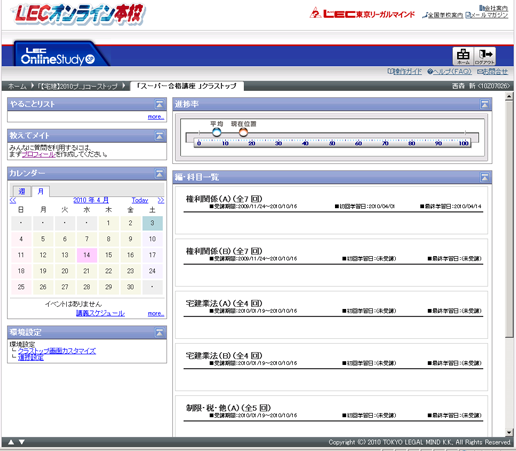Viewport: 516px width, 451px height.
Task: Open 宅建業法(B)(全4回) subject
Action: coord(224,356)
